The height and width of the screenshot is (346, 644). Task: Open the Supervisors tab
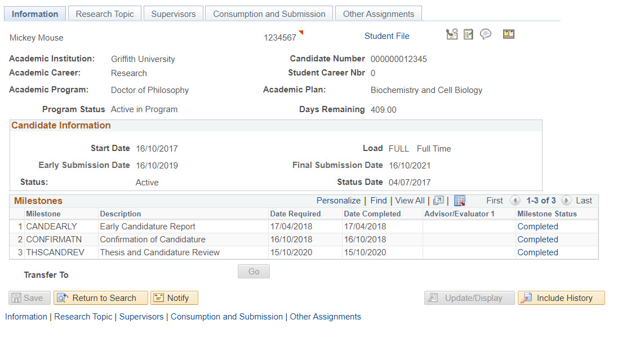174,14
